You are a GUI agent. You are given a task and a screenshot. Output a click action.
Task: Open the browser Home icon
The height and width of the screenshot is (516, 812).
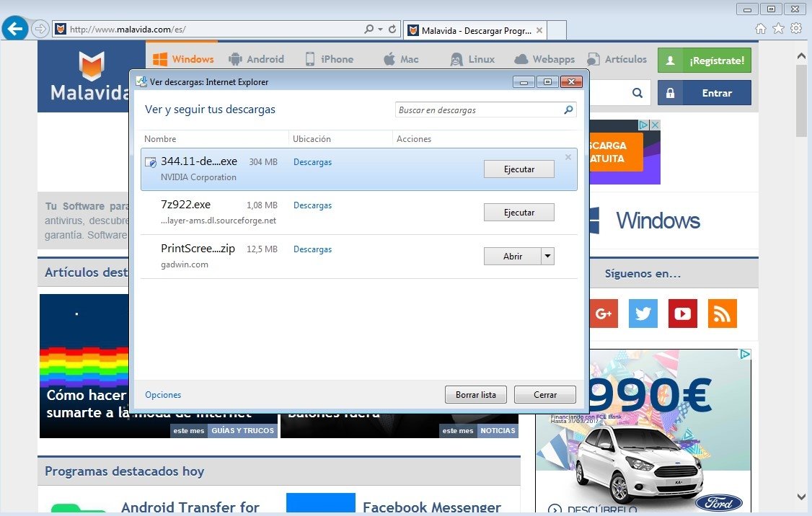click(760, 28)
